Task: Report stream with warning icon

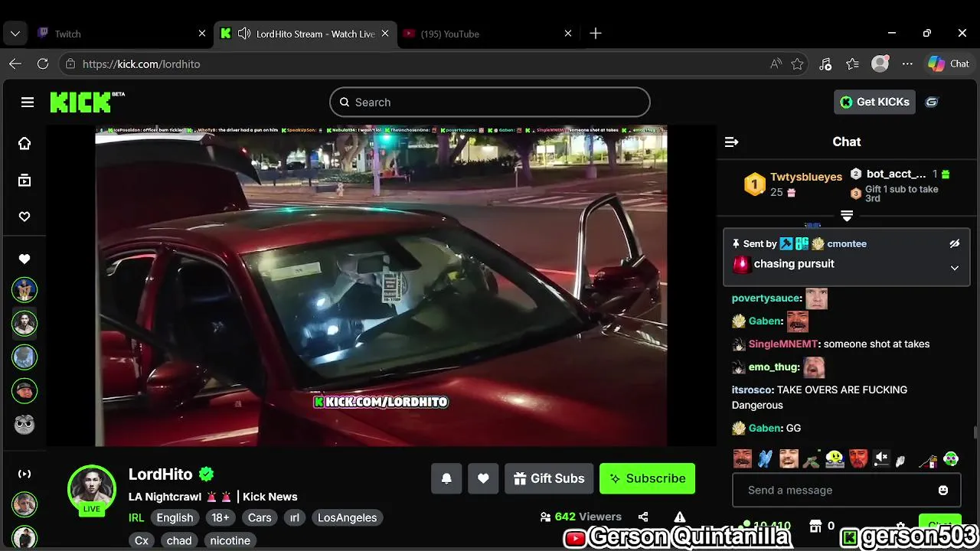Action: click(680, 517)
